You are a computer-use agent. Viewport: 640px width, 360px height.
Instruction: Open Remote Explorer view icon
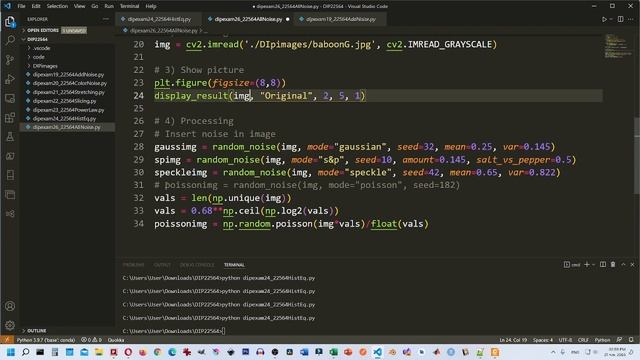[10, 98]
